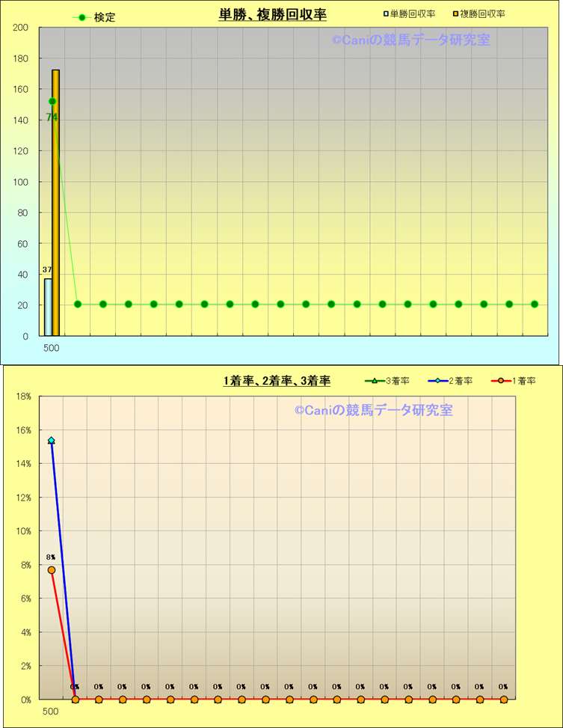Select the 単勝、複勝回収率 chart title

272,15
